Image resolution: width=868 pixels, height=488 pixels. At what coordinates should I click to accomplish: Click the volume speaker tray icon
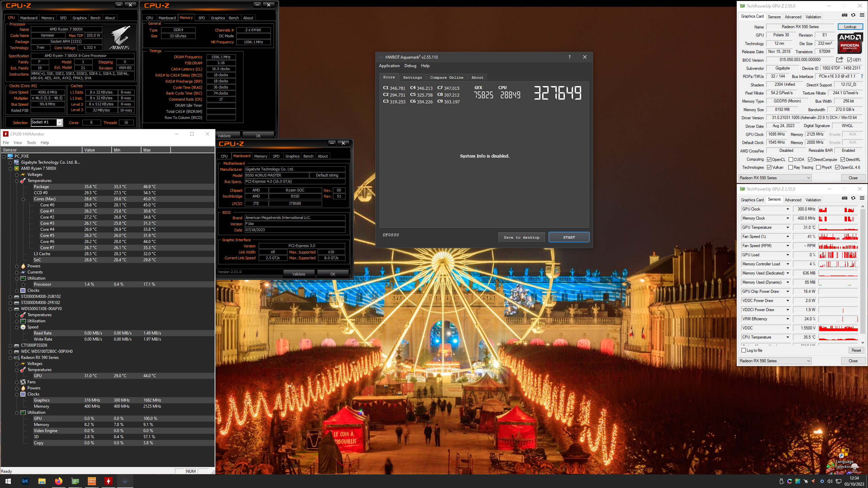[830, 481]
